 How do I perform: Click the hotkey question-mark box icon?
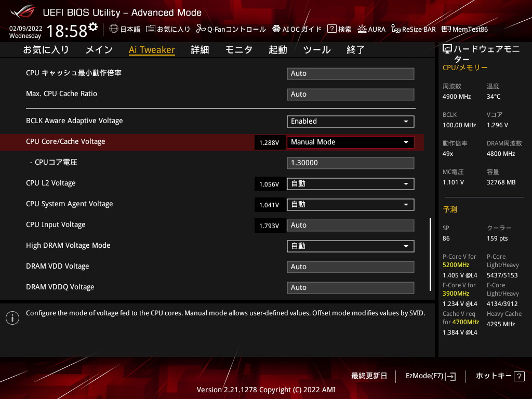click(x=519, y=376)
